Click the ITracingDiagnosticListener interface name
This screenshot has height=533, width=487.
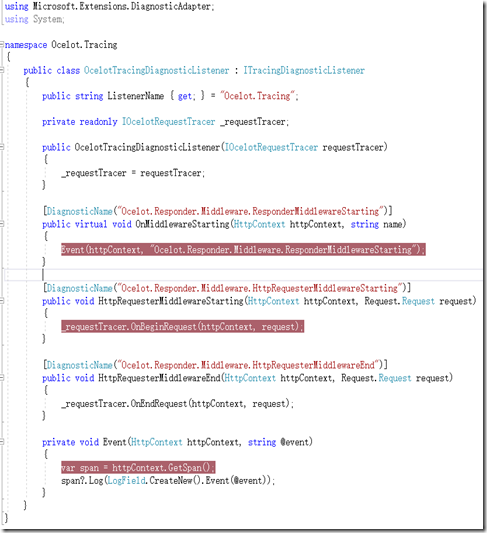[304, 70]
